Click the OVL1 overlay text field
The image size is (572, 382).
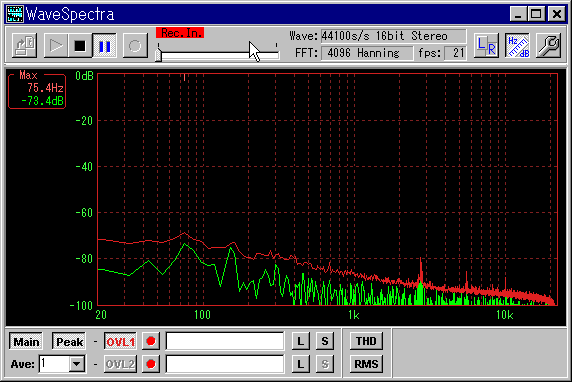pos(225,341)
